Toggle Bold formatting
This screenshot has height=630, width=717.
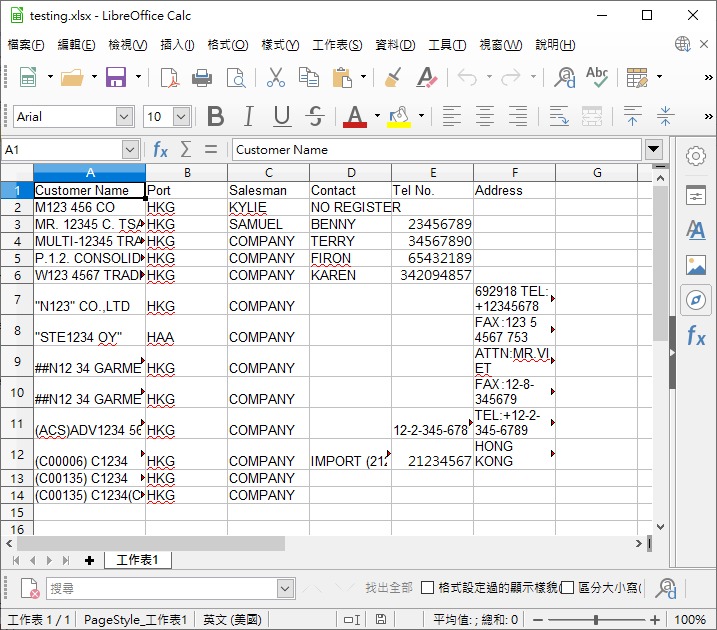point(215,117)
